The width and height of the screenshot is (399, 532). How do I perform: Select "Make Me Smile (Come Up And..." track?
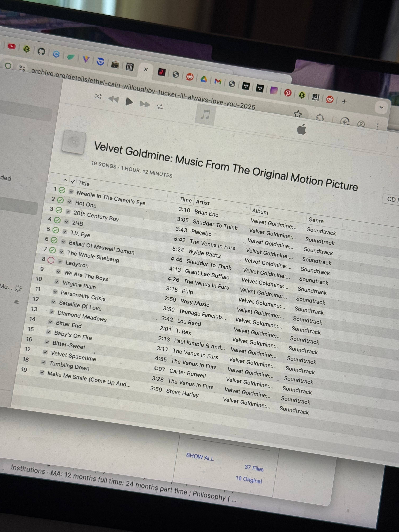pyautogui.click(x=89, y=379)
